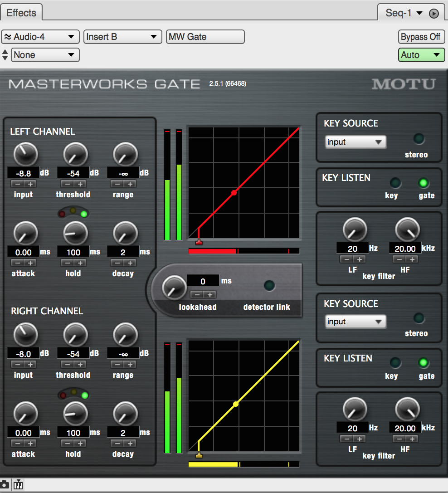This screenshot has width=448, height=493.
Task: Decrease right channel decay with minus button
Action: tap(117, 443)
